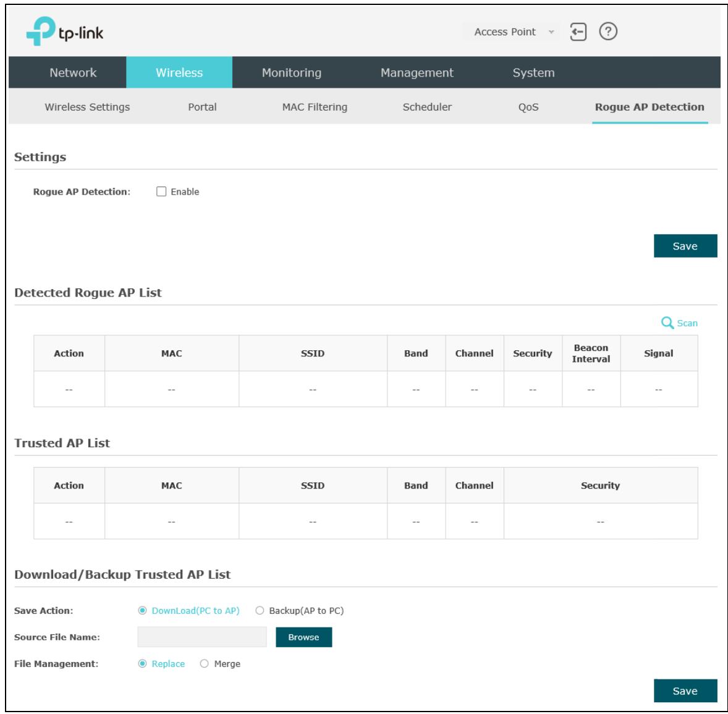Open the help question mark icon
The width and height of the screenshot is (728, 714).
coord(607,31)
